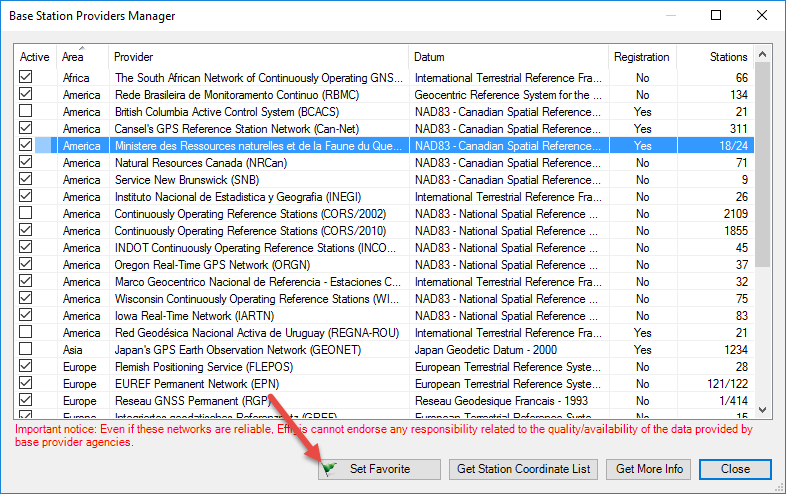Select Continuously Operating Reference Stations (CORS/2010) row
This screenshot has height=494, width=786.
coord(384,231)
